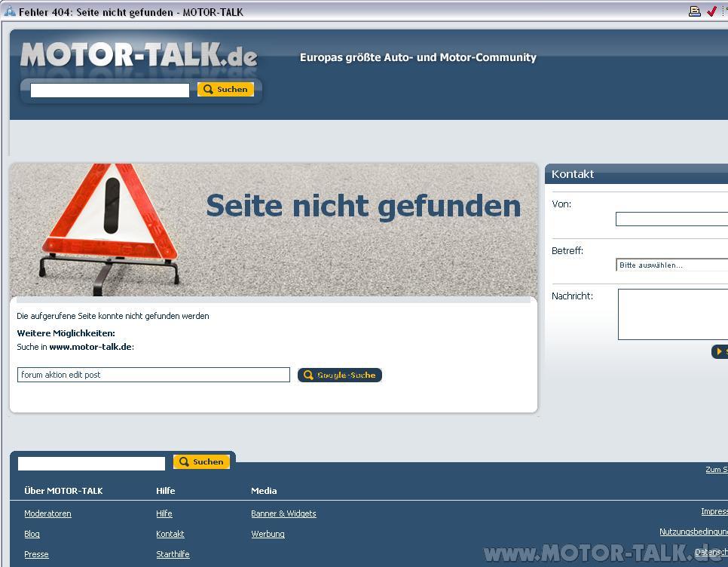Click the 'Europas größte Auto- und Motor-Community' tagline
728x567 pixels.
pyautogui.click(x=418, y=57)
